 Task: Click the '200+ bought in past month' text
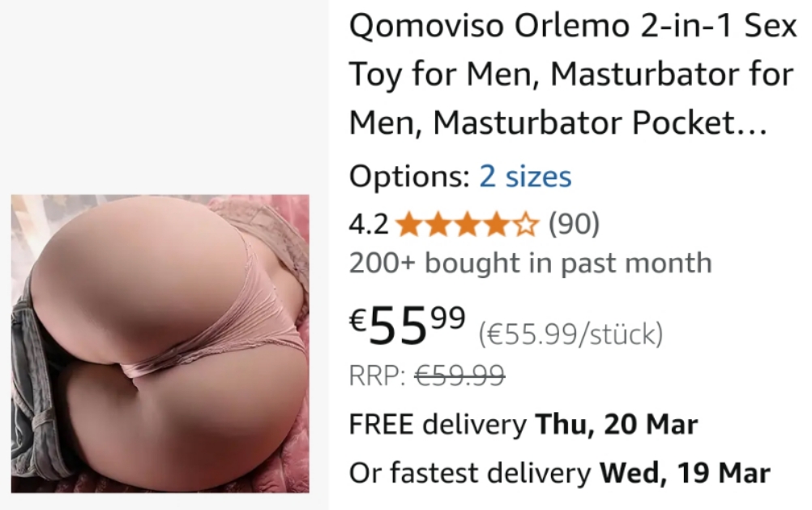point(530,263)
